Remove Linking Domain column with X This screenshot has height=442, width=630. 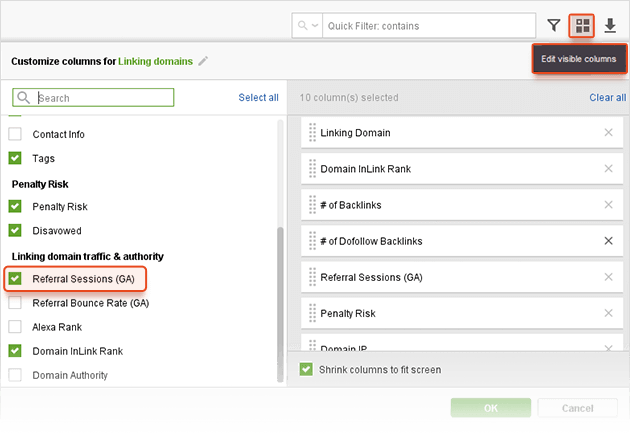click(x=609, y=133)
